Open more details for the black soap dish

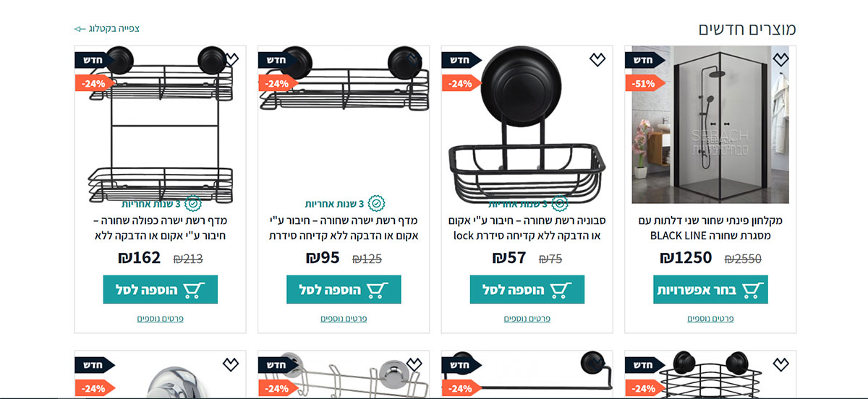click(527, 318)
